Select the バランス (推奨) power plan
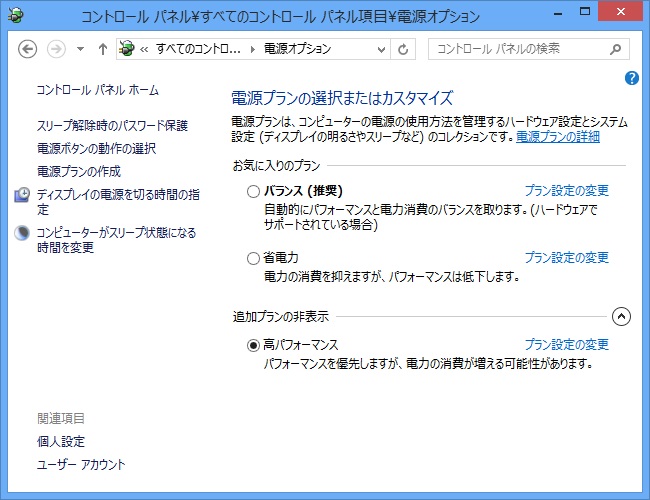 pos(253,191)
